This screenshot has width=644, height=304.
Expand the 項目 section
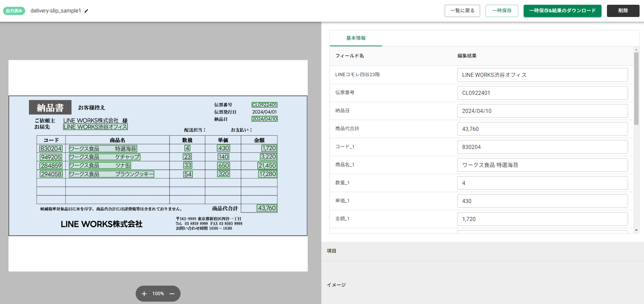tap(482, 251)
